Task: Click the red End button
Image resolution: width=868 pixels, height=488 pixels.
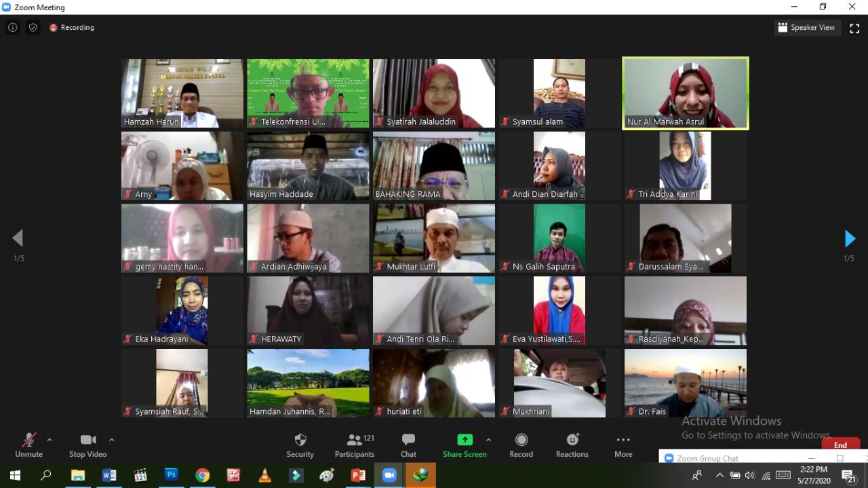Action: 840,445
